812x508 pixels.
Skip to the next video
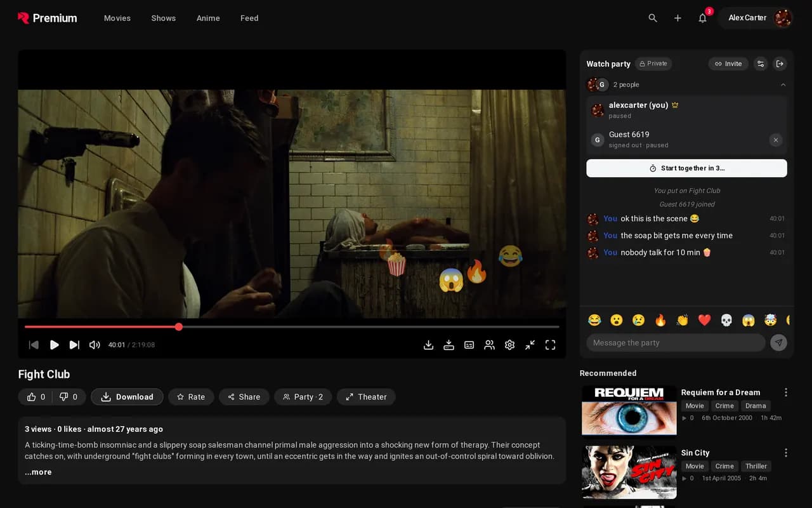click(x=74, y=345)
